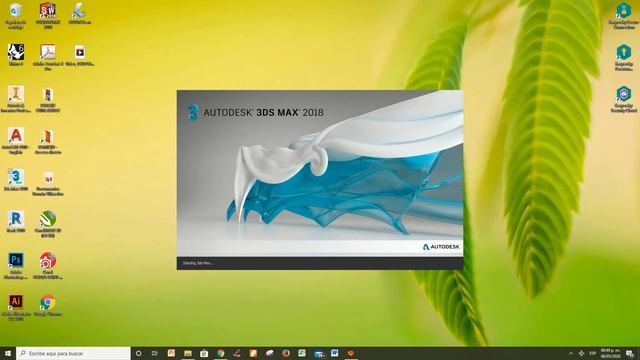The image size is (640, 360).
Task: Launch Excel from the taskbar
Action: point(302,353)
